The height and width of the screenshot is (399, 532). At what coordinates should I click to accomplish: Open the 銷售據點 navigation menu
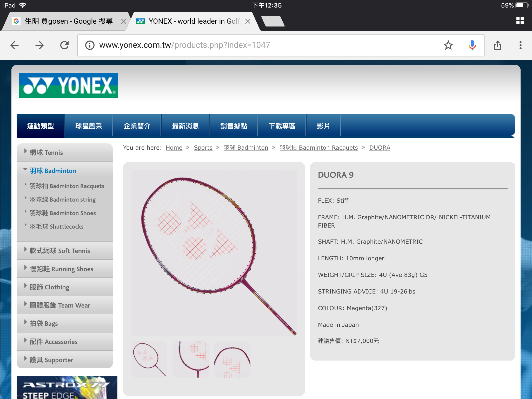click(x=234, y=126)
